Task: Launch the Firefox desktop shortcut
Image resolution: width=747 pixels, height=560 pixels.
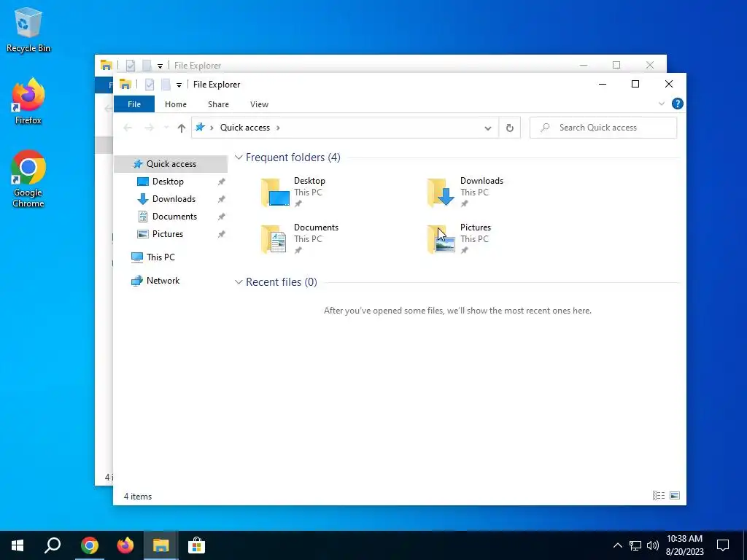Action: (28, 101)
